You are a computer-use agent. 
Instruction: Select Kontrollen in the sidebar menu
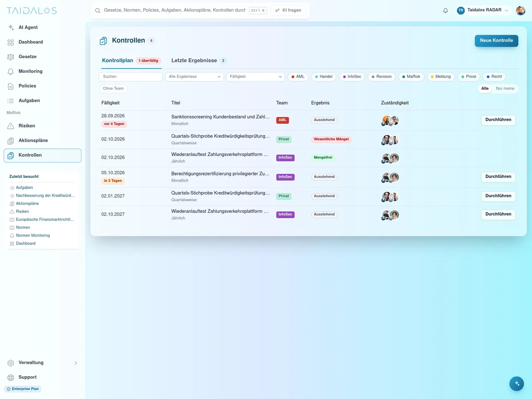pos(42,155)
